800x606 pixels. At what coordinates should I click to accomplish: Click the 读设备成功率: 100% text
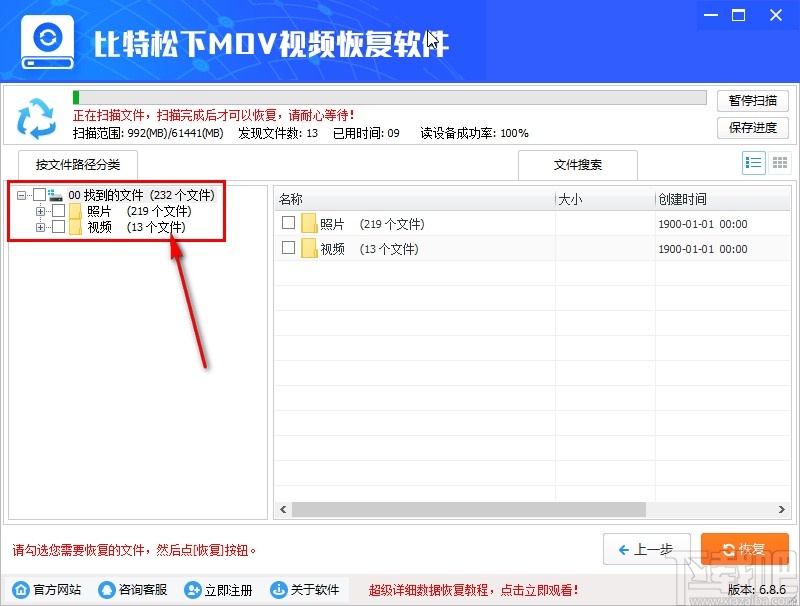click(x=474, y=133)
